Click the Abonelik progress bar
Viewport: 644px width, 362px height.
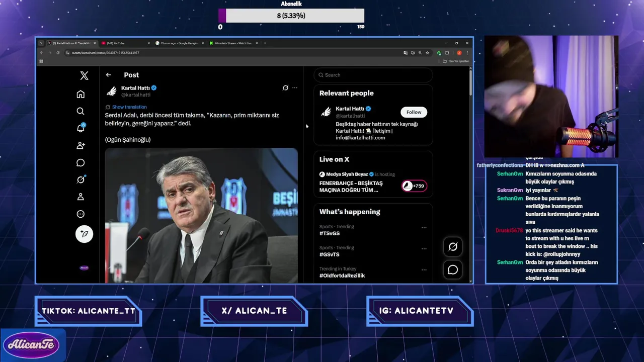click(291, 16)
